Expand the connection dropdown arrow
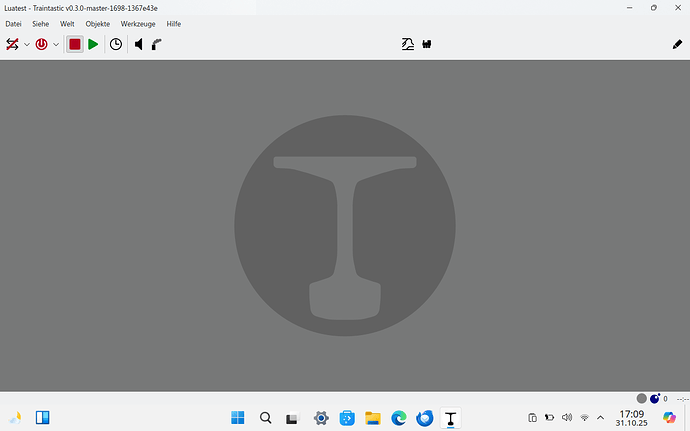This screenshot has height=431, width=690. tap(27, 45)
